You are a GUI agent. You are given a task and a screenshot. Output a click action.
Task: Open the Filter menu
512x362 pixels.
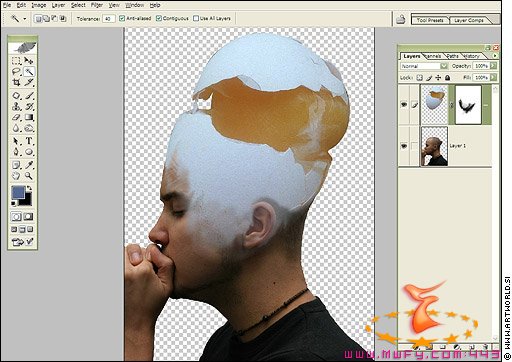click(97, 5)
